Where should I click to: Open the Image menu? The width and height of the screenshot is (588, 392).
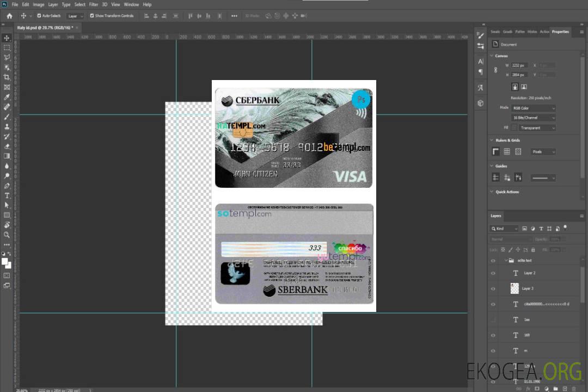39,4
